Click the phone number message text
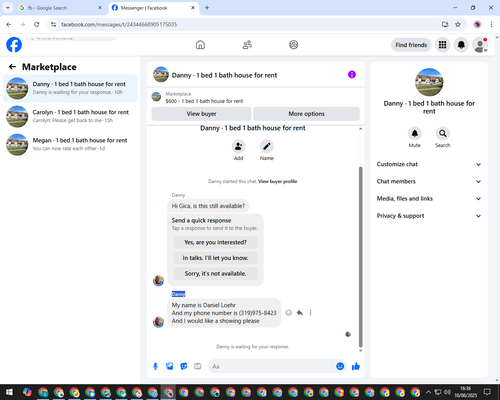Viewport: 500px width, 400px height. 224,313
